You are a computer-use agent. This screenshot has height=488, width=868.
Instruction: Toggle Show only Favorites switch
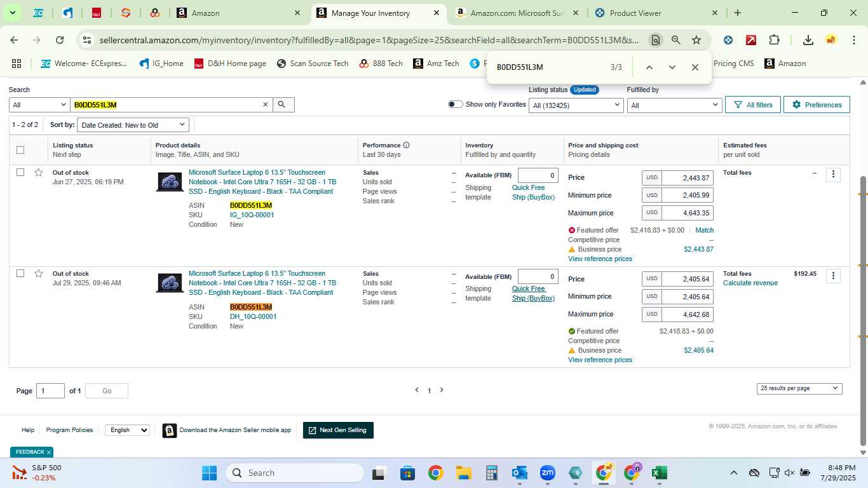point(455,104)
